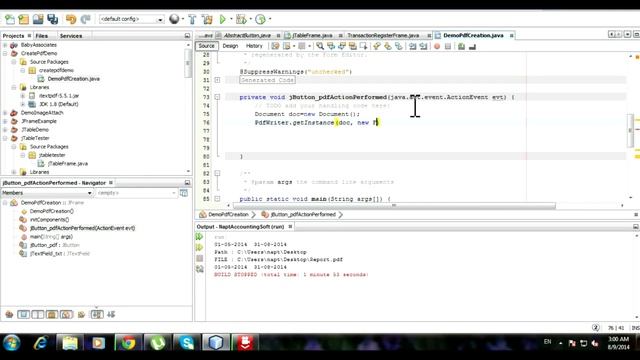Click the Start Macro Recording red icon

point(437,46)
